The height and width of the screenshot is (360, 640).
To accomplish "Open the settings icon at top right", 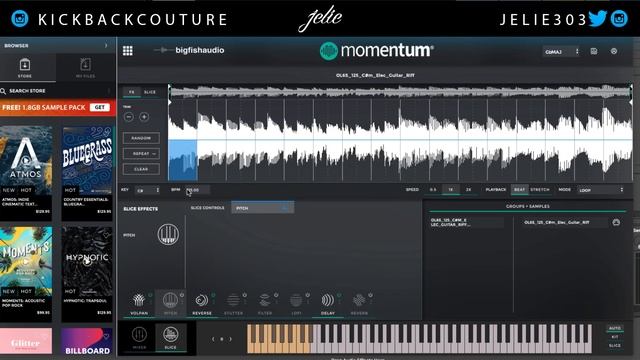I will [614, 51].
